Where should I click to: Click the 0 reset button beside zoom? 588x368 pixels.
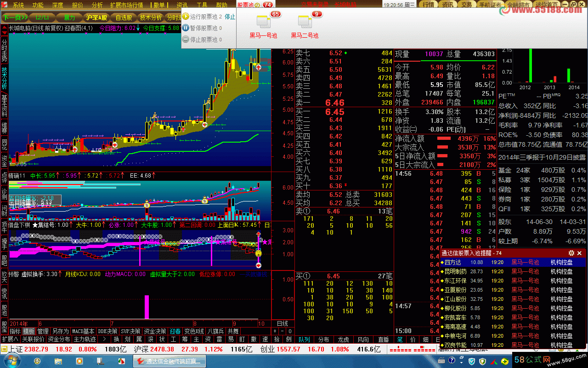pos(290,331)
